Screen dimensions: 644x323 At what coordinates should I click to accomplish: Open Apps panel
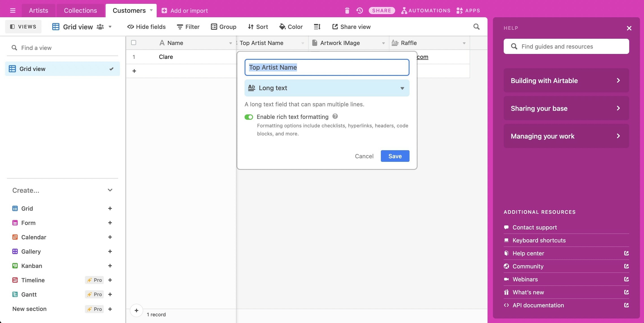click(468, 11)
